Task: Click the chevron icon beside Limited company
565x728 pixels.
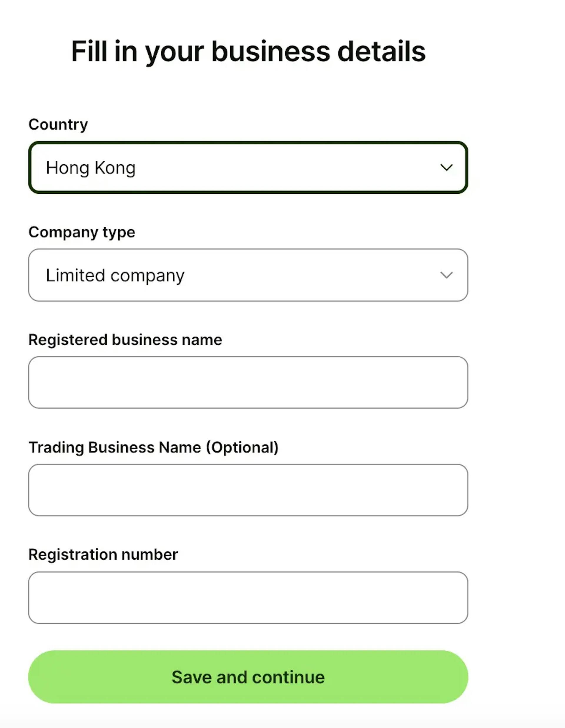Action: tap(446, 275)
